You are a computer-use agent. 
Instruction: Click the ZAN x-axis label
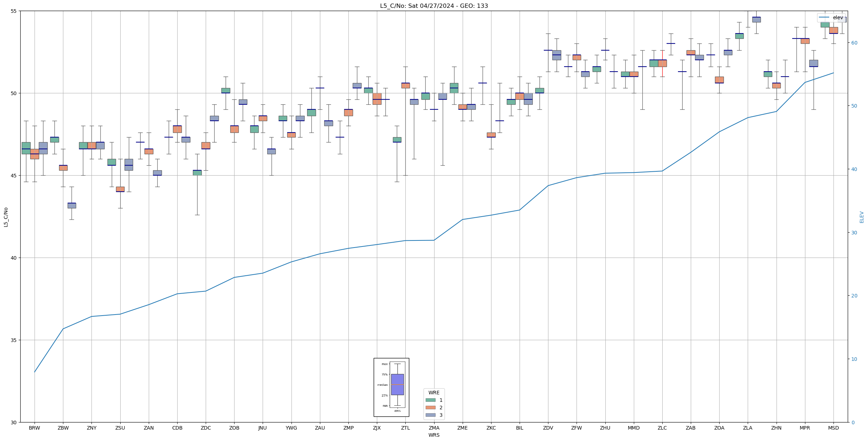click(x=149, y=428)
